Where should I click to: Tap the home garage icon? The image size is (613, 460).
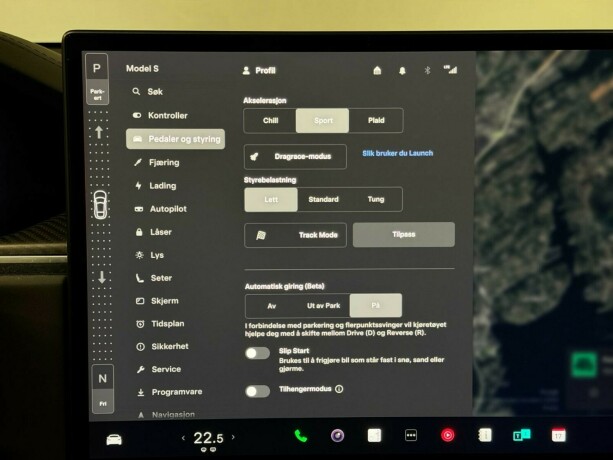[377, 70]
